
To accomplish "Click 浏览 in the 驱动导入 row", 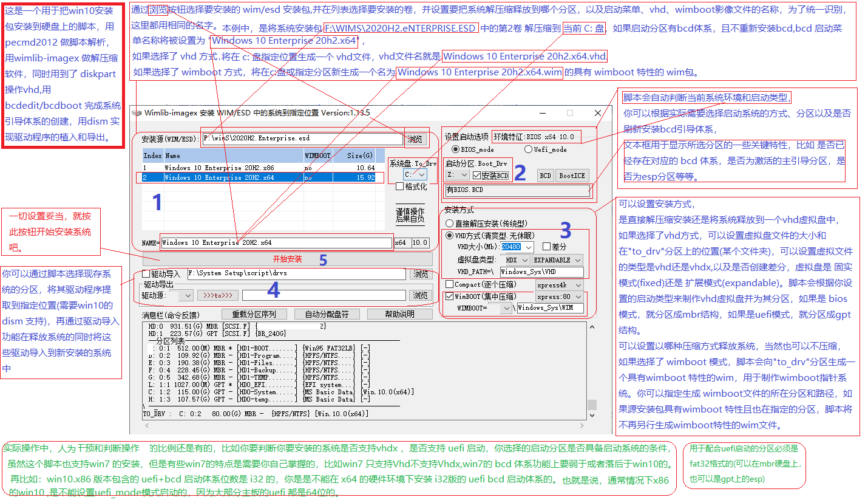I will tap(421, 274).
